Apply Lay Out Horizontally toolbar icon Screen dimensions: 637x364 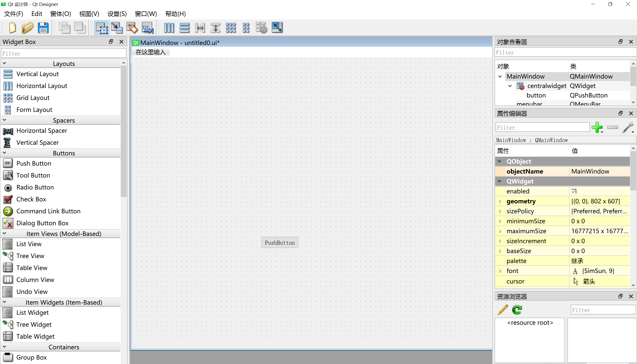click(169, 28)
